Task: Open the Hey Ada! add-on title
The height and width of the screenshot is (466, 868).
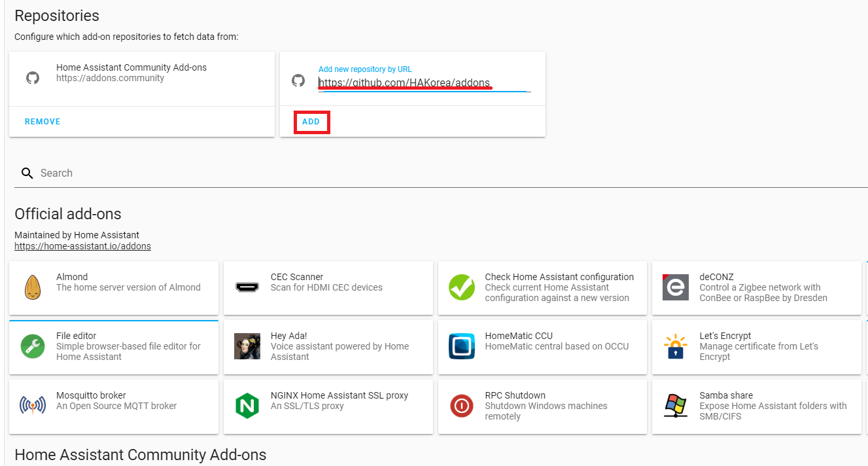Action: click(x=290, y=336)
